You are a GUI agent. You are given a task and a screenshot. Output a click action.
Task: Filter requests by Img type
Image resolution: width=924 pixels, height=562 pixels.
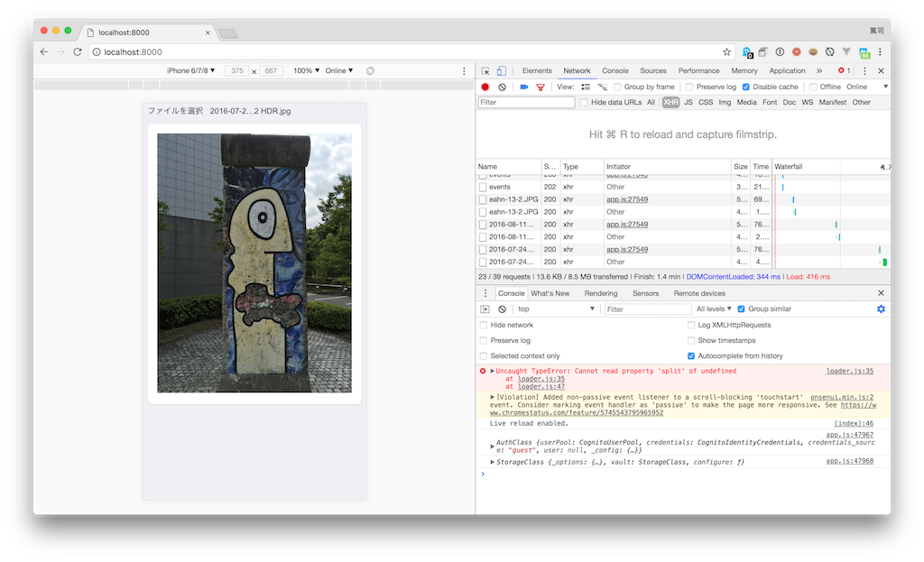coord(725,103)
